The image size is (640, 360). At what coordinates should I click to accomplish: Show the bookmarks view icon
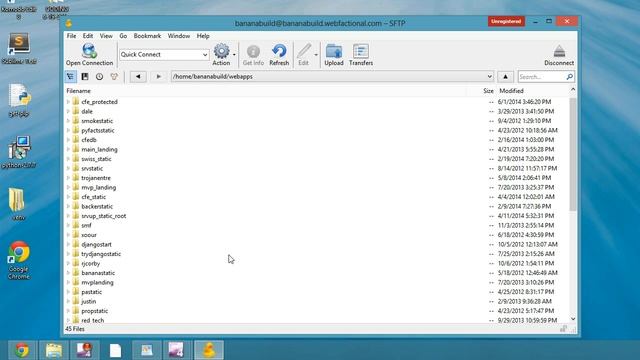click(x=85, y=76)
